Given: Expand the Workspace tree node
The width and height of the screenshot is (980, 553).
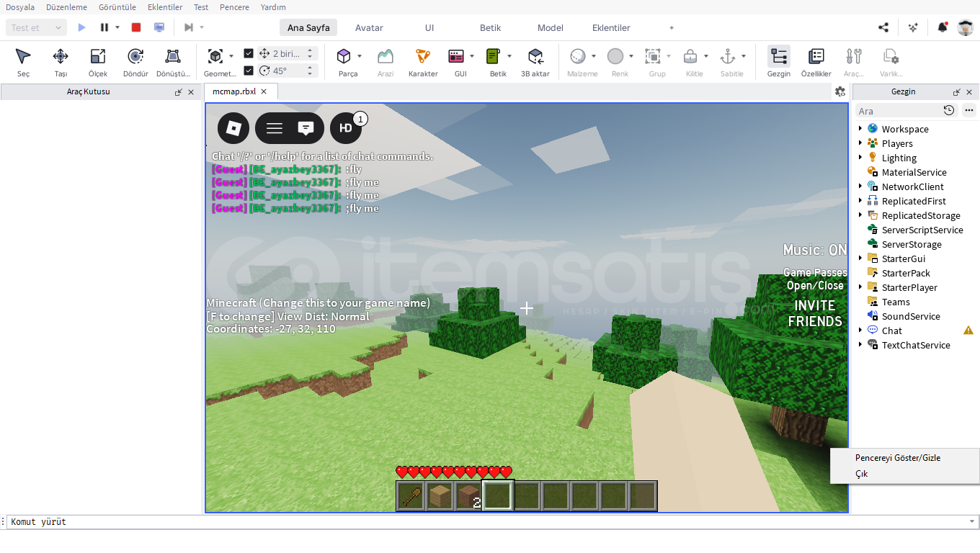Looking at the screenshot, I should point(860,129).
